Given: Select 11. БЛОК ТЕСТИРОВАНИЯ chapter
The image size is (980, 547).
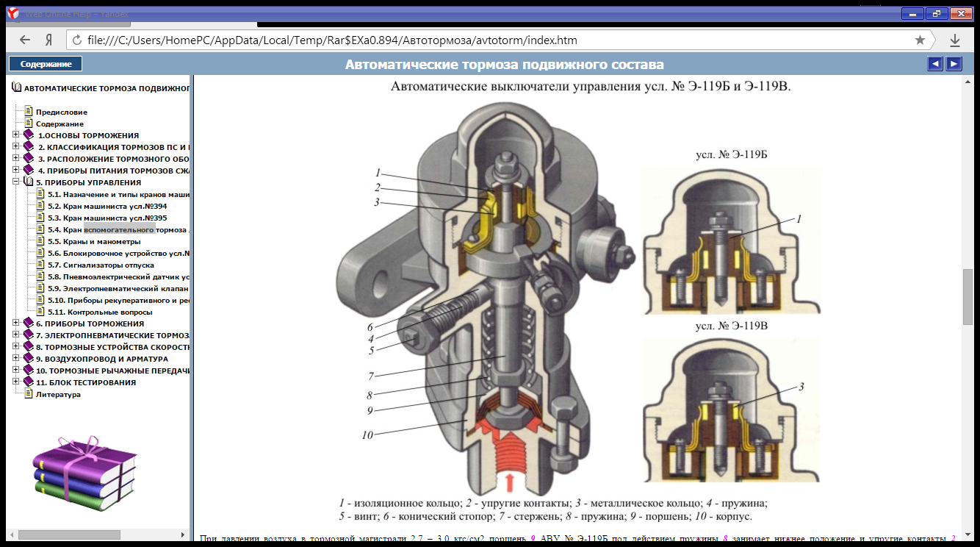Looking at the screenshot, I should (x=86, y=382).
